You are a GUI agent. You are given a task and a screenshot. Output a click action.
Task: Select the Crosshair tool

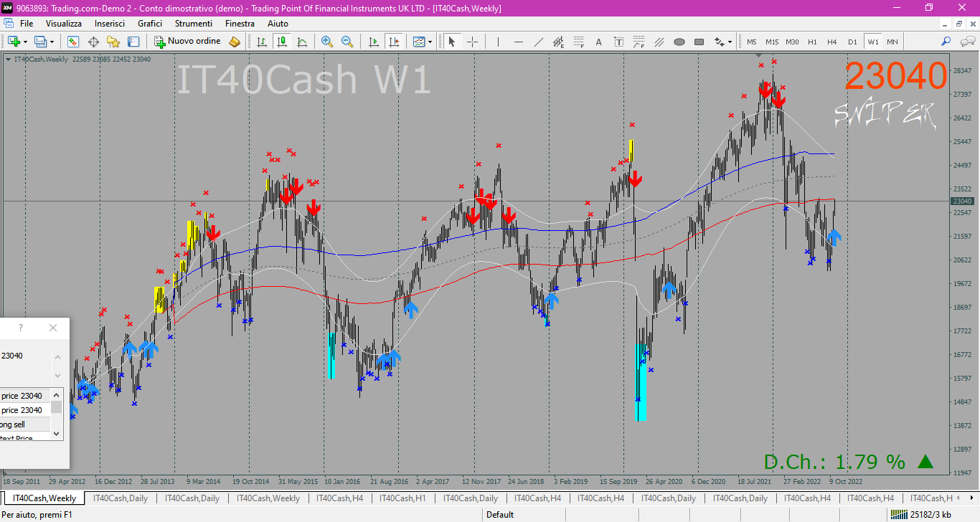(x=472, y=42)
